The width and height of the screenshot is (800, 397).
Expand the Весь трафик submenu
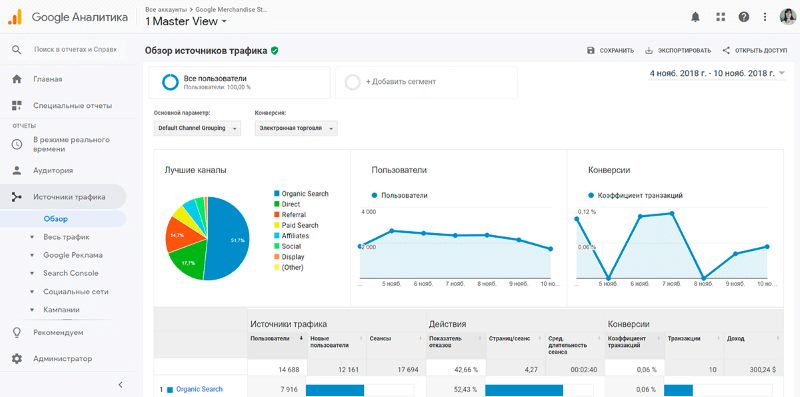coord(32,237)
